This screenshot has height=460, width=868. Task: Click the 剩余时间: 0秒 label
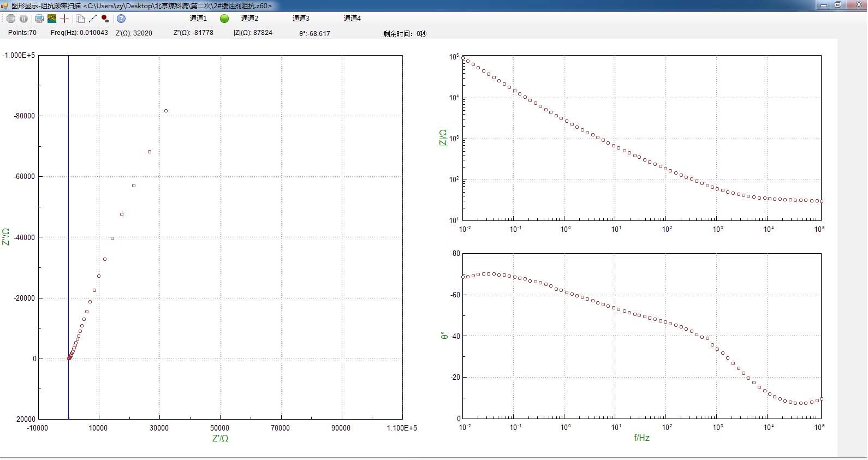point(405,34)
